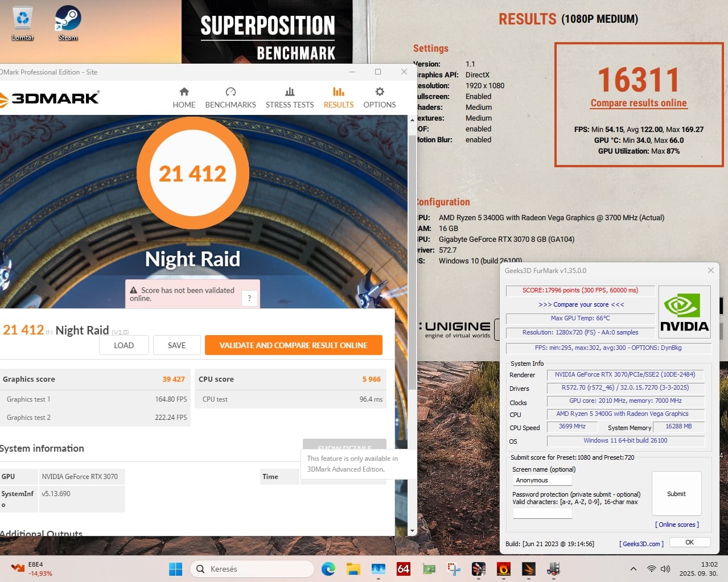Click the FurMark SCORE 17996 points field

click(580, 290)
